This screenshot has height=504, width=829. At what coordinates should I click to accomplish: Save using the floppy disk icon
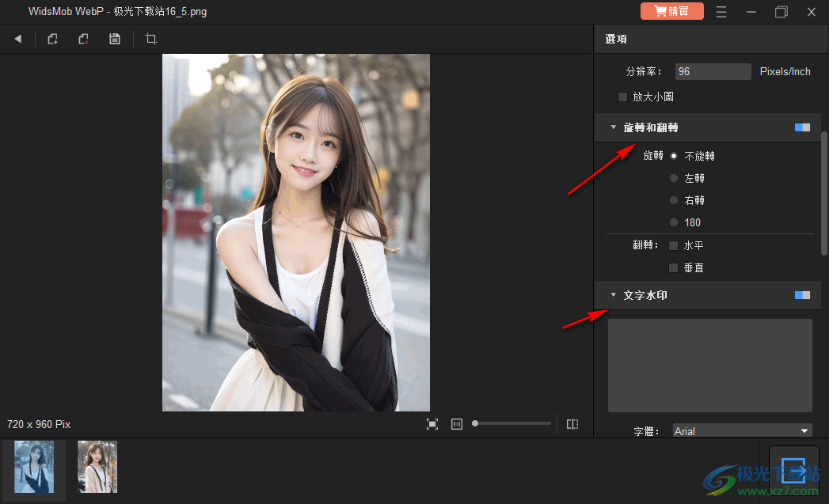[x=115, y=39]
